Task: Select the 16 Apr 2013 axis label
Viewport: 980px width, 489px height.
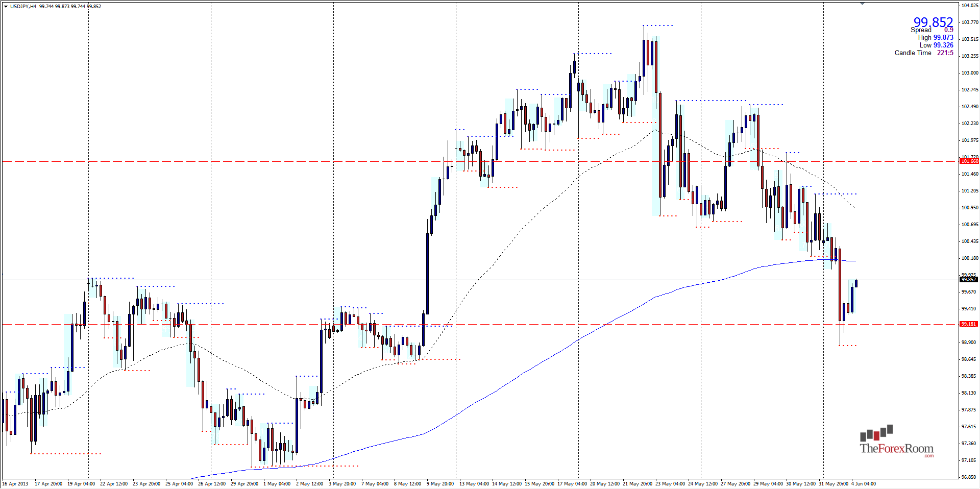Action: [14, 483]
